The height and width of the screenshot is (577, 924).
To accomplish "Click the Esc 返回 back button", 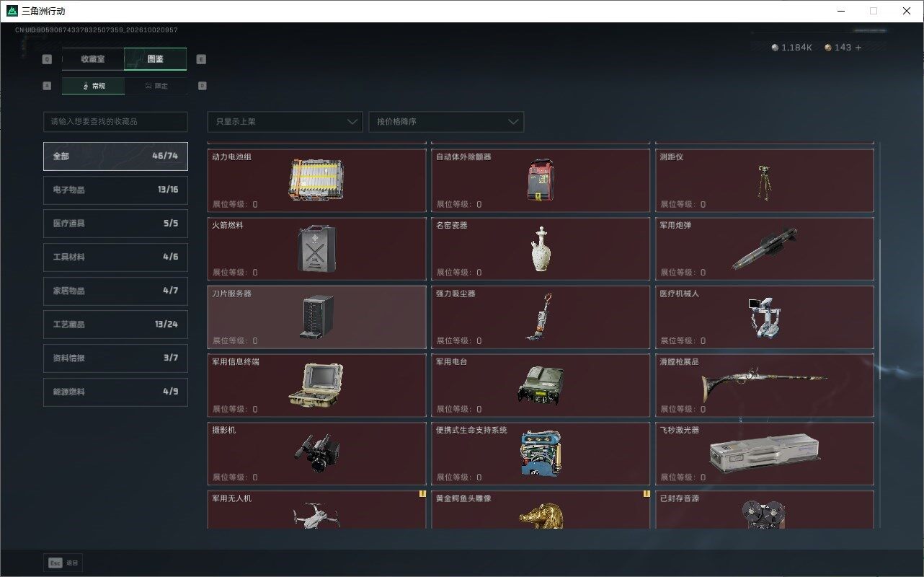I will pos(63,563).
